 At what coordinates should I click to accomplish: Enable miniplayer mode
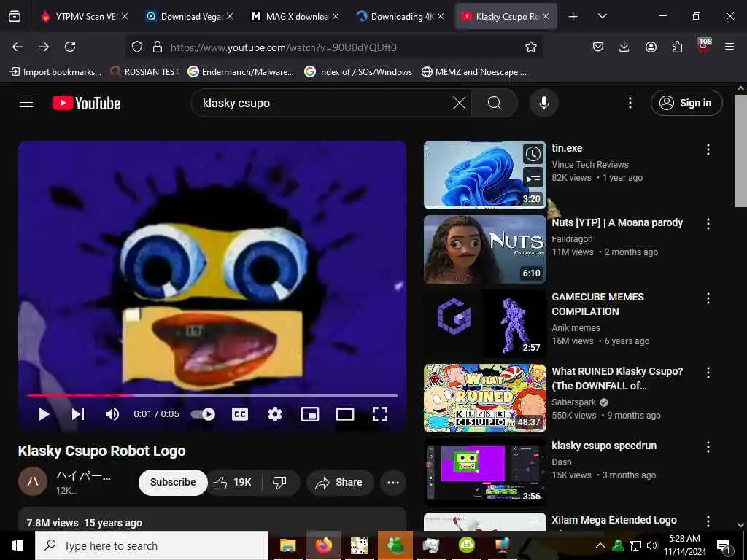pyautogui.click(x=310, y=414)
